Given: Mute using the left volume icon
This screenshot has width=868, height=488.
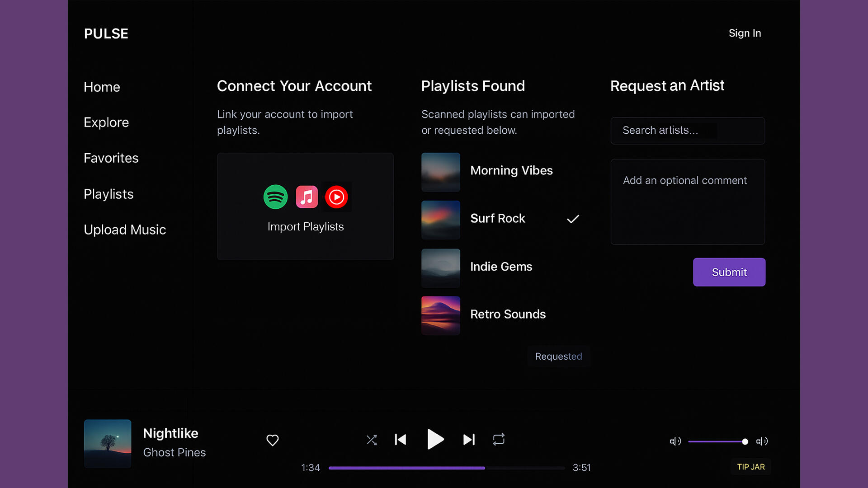Looking at the screenshot, I should 675,441.
